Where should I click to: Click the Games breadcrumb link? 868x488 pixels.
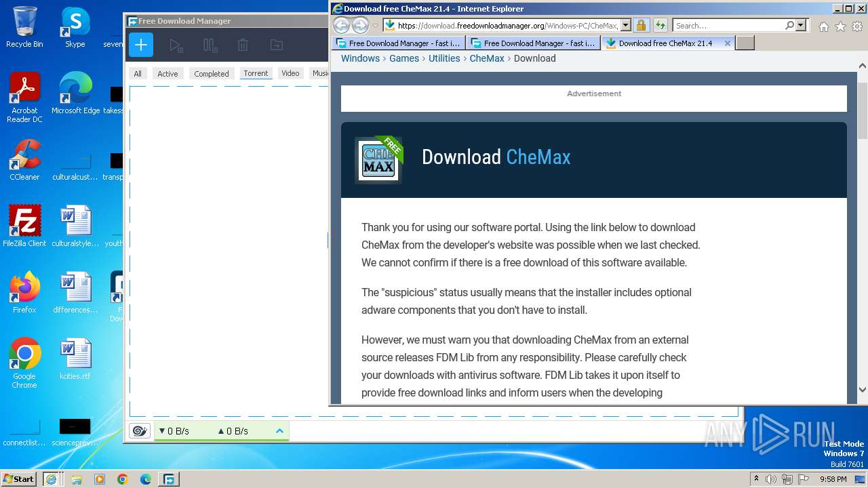click(404, 58)
